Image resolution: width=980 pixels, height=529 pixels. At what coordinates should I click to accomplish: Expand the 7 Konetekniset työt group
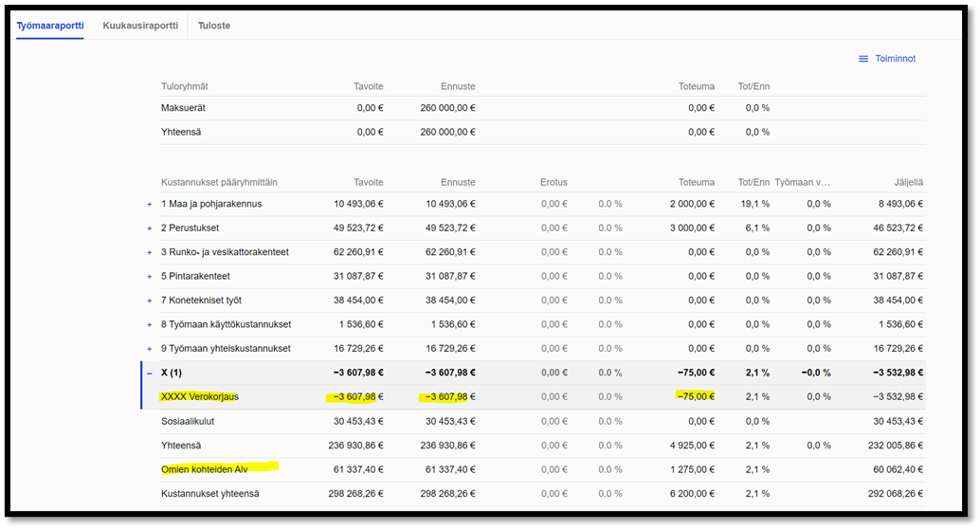click(x=150, y=301)
